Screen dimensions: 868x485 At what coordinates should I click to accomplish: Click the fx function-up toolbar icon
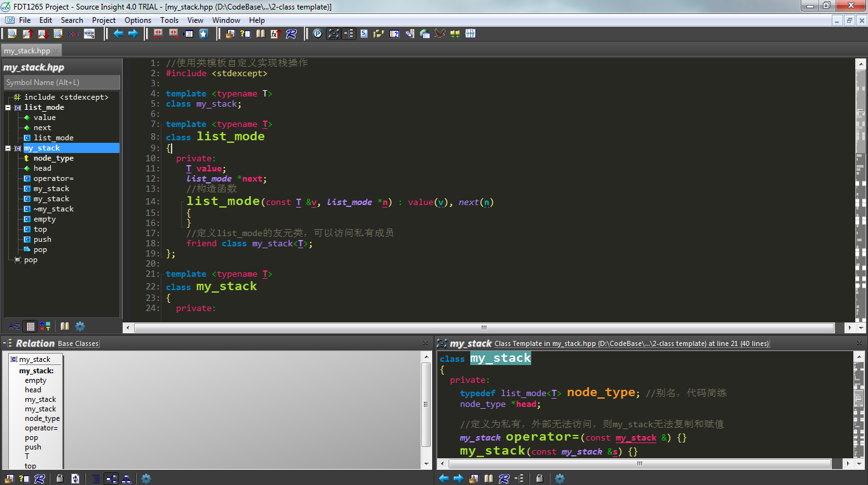[x=276, y=34]
